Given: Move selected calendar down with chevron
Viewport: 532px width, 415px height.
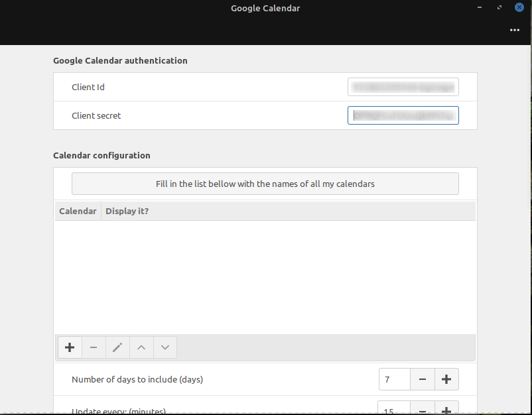Looking at the screenshot, I should pos(165,347).
